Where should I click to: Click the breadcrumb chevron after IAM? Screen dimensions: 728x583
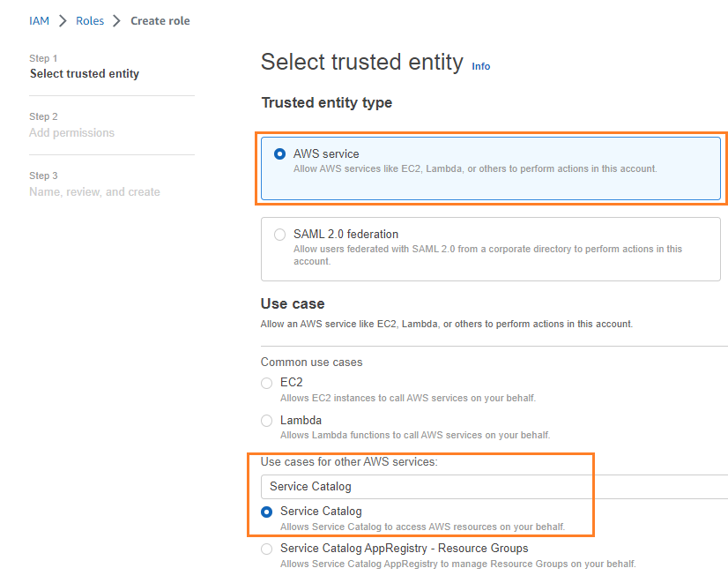63,20
